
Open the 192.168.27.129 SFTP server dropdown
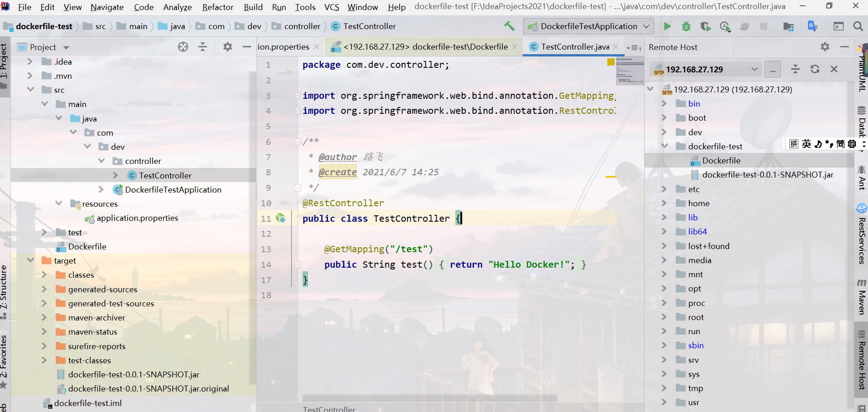pyautogui.click(x=706, y=69)
